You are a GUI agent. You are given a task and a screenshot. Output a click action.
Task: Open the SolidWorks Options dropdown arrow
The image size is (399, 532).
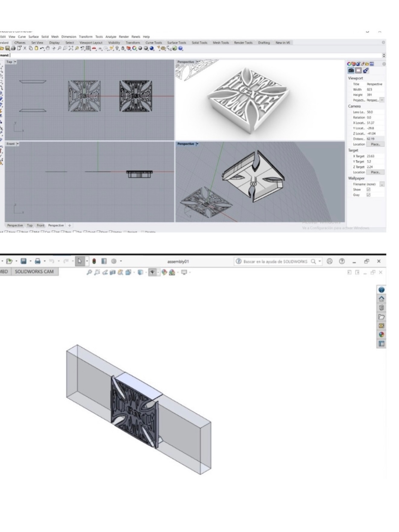pyautogui.click(x=121, y=261)
